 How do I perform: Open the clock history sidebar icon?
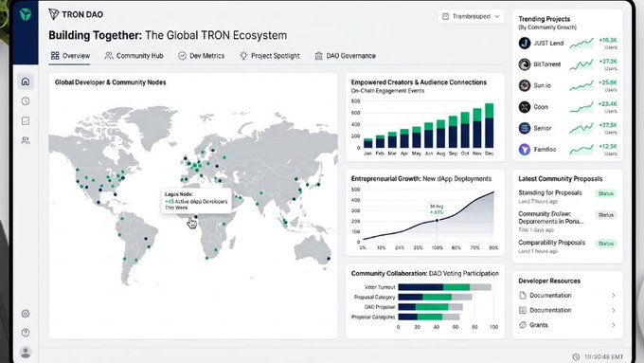26,101
